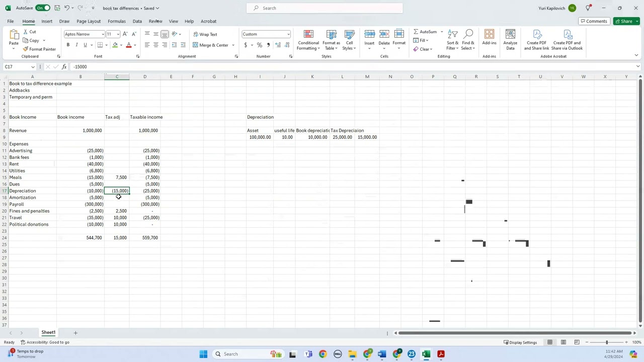This screenshot has width=644, height=362.
Task: Apply the Fill Color bucket
Action: (x=115, y=45)
